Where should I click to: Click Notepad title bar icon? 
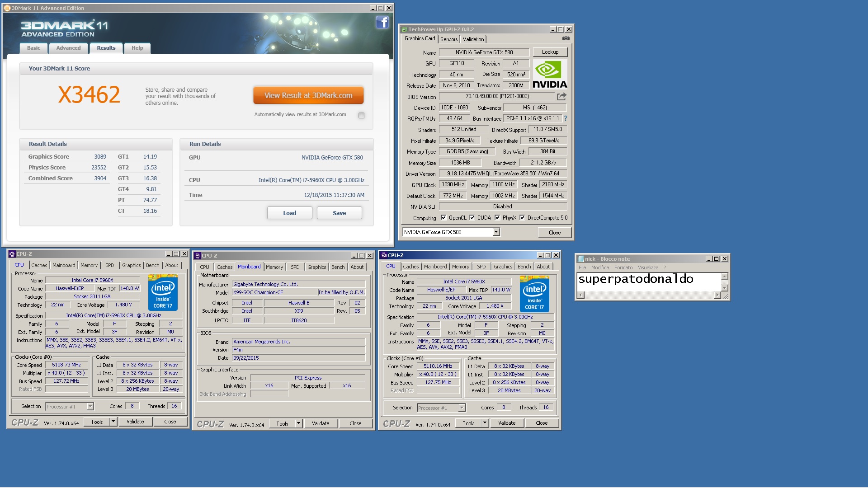(x=581, y=259)
